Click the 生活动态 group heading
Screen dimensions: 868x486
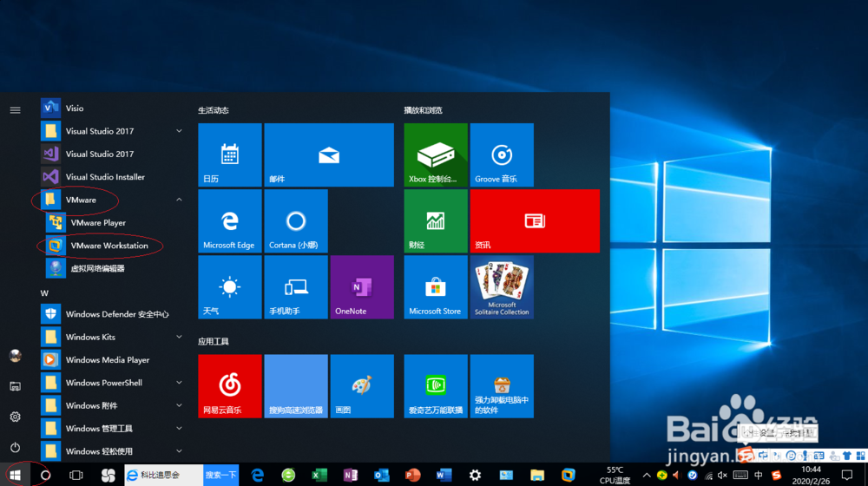point(214,110)
